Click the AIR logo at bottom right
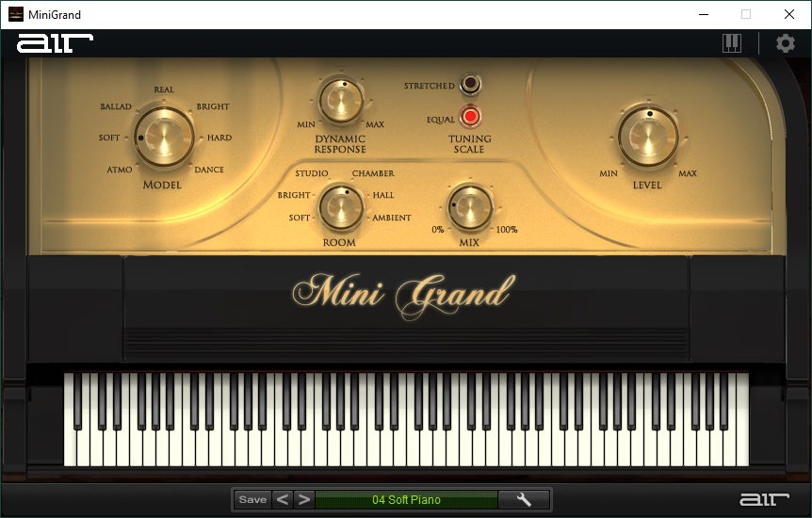Image resolution: width=812 pixels, height=518 pixels. 764,499
